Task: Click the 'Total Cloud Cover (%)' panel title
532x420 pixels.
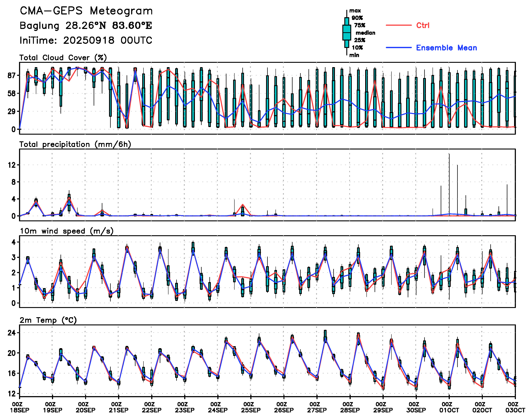Action: (63, 58)
